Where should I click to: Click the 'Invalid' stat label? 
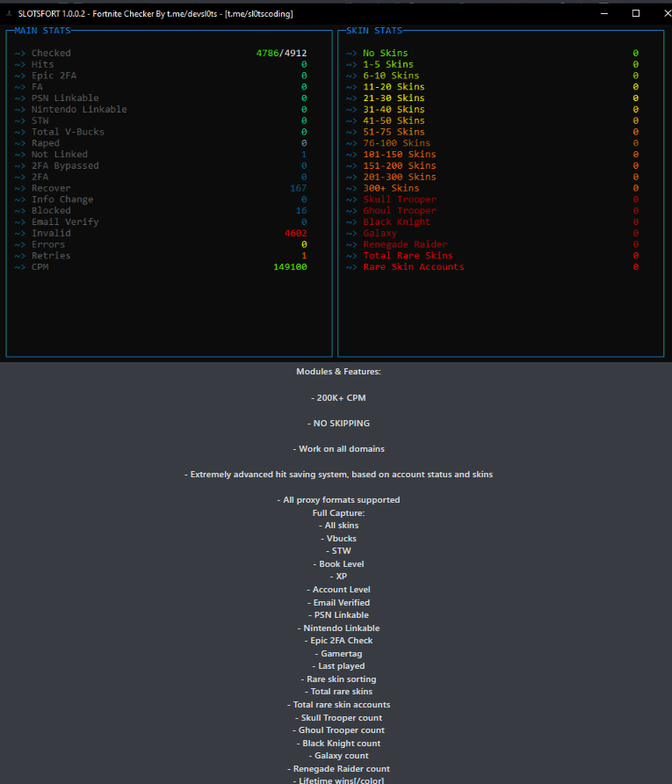51,233
